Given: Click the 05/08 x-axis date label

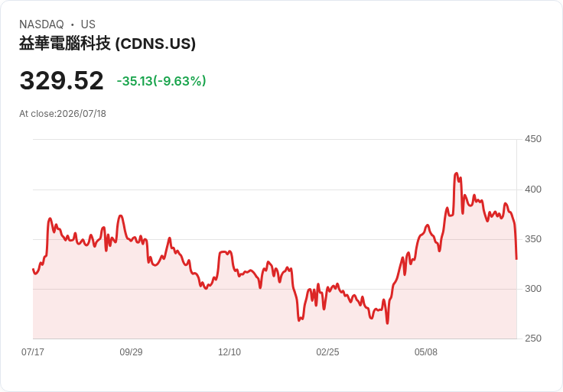Looking at the screenshot, I should (426, 352).
